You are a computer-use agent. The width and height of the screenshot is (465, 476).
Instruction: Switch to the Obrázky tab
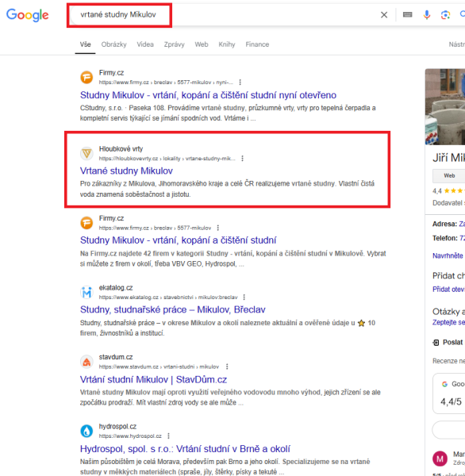114,44
